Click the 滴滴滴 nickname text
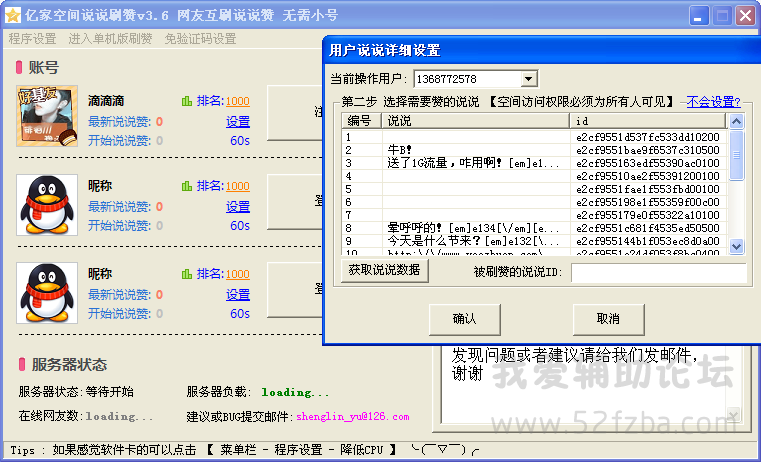Screen dimensions: 761x462 (x=106, y=101)
